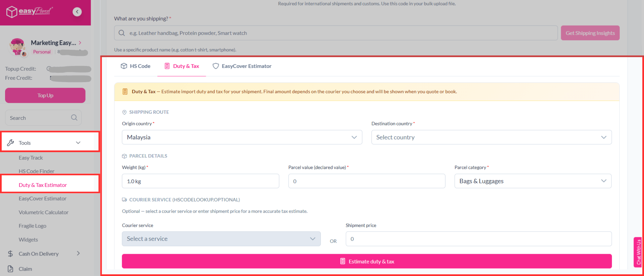Image resolution: width=644 pixels, height=276 pixels.
Task: Focus the sidebar Search field
Action: tap(43, 118)
